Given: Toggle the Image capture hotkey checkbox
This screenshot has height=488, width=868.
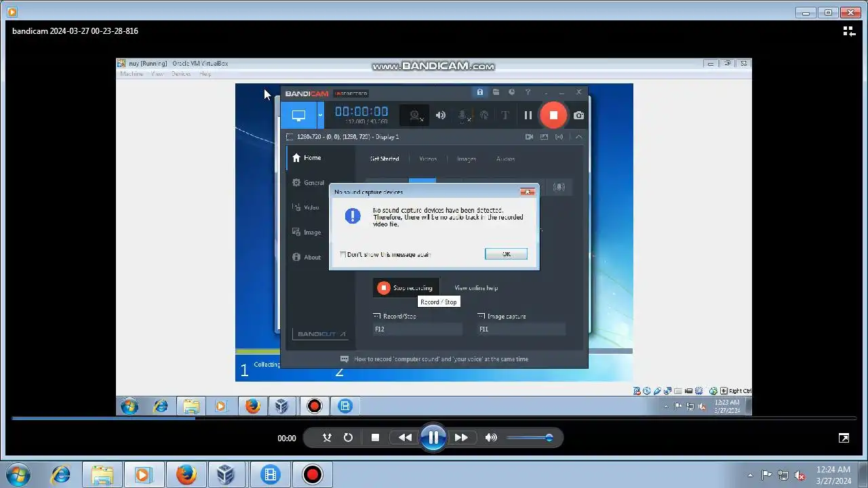Looking at the screenshot, I should [481, 317].
